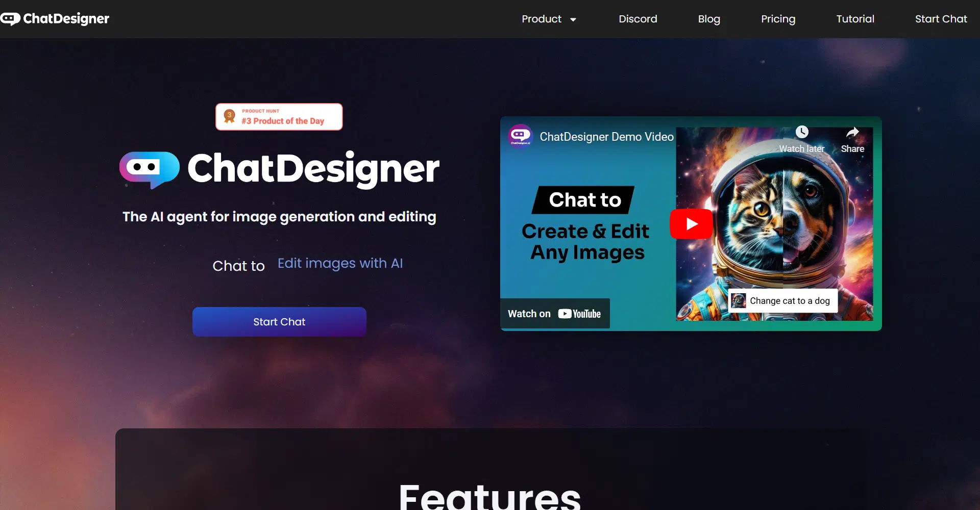Click the large ChatDesigner chat bubble logo
The width and height of the screenshot is (980, 510).
(149, 169)
